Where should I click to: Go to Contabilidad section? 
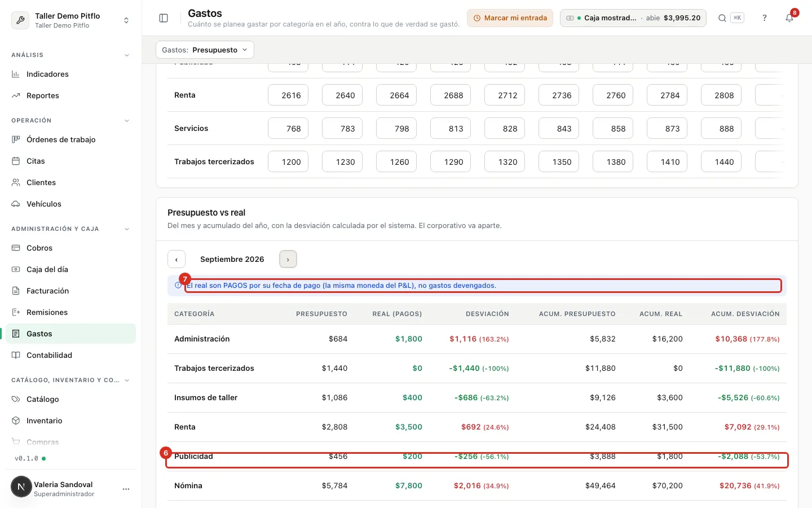pos(71,355)
